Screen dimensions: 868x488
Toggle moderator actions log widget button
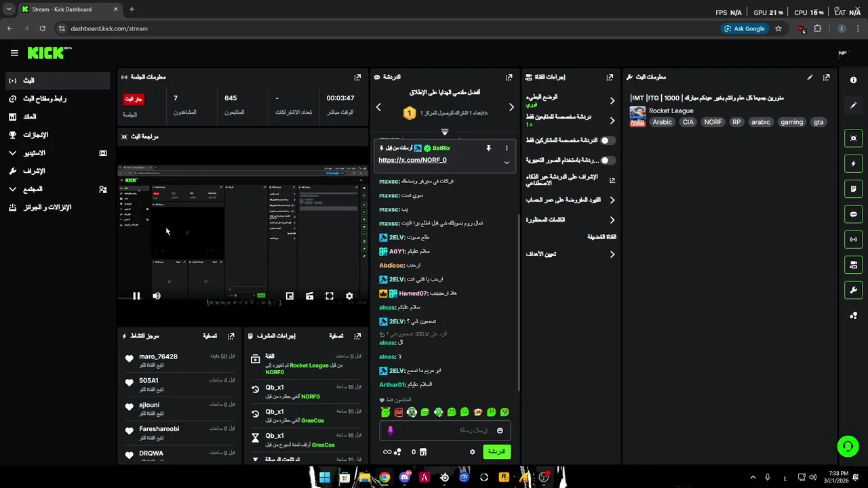853,188
